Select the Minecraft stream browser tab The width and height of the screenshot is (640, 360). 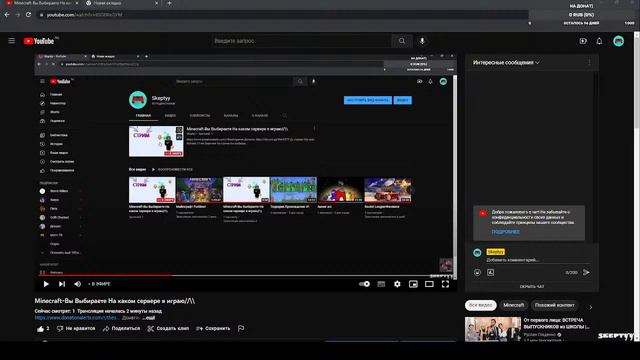pyautogui.click(x=41, y=3)
